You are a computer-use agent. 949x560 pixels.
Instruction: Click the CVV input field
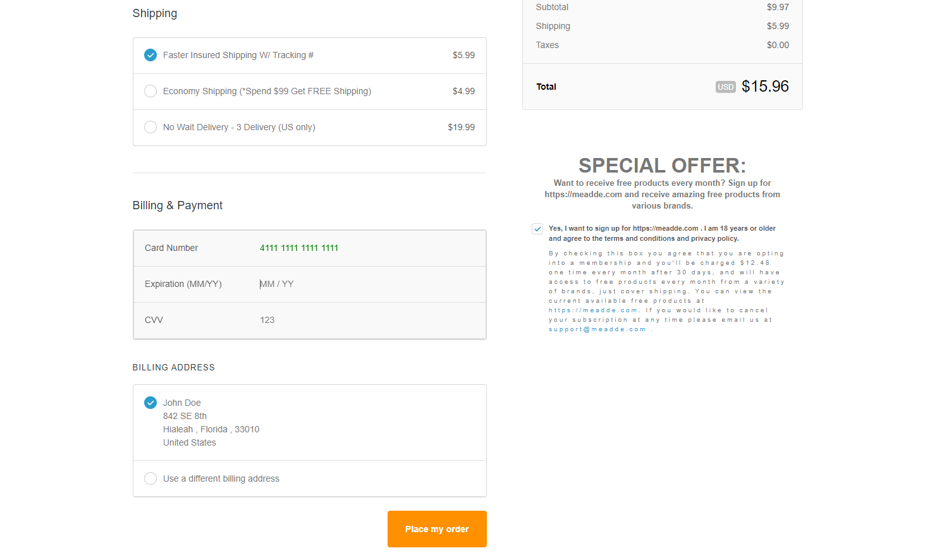[x=367, y=320]
